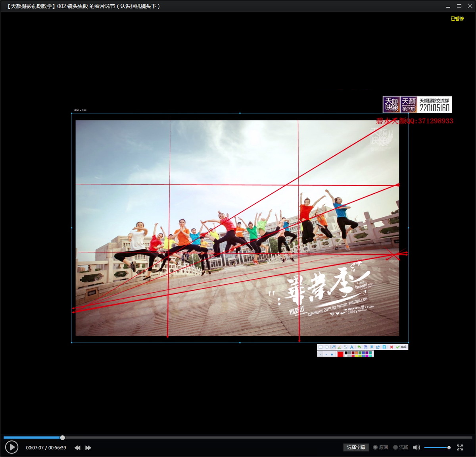
Task: Select the pen brush tool
Action: [340, 347]
